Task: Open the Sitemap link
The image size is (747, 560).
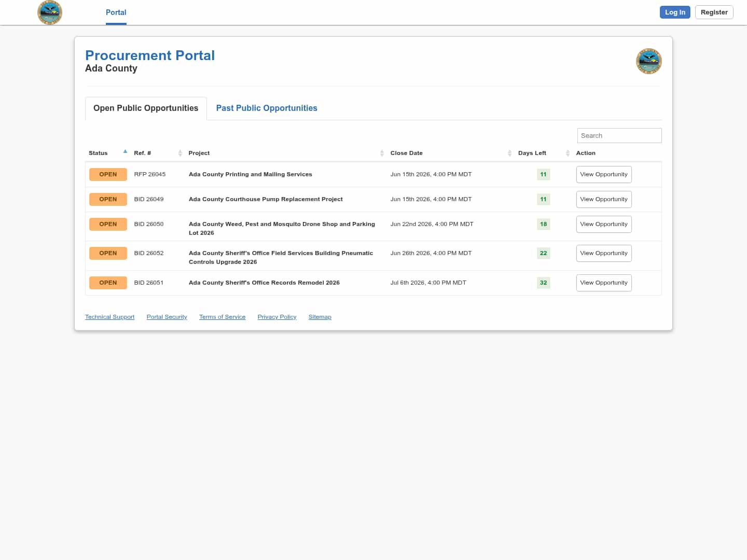Action: coord(320,317)
